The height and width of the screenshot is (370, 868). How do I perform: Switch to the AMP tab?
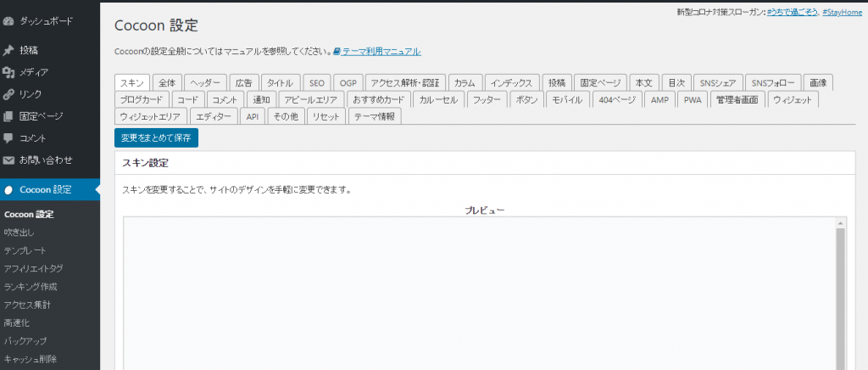659,100
